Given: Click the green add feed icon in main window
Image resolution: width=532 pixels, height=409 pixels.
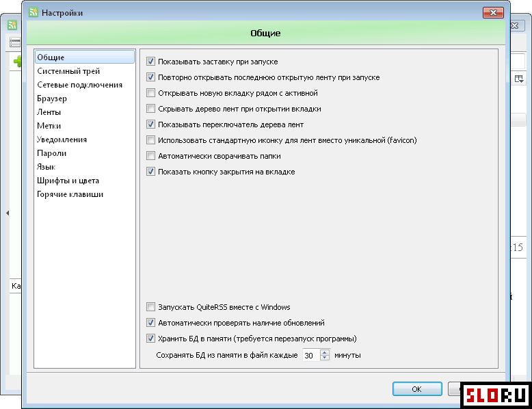Looking at the screenshot, I should [x=17, y=62].
